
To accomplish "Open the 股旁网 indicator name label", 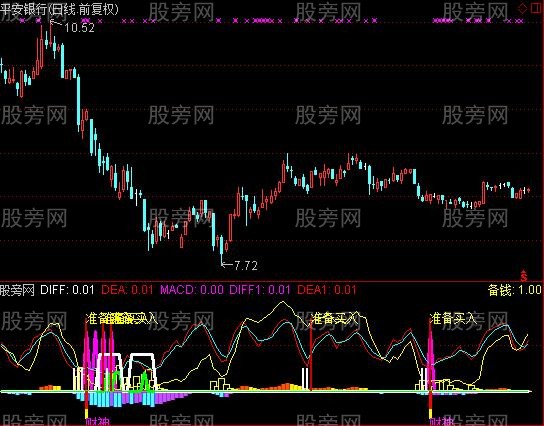I will coord(17,290).
